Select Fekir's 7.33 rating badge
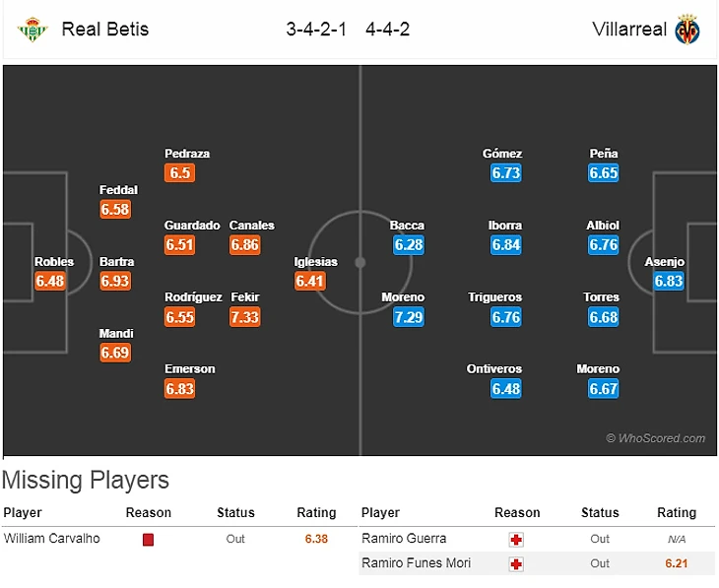The image size is (719, 588). point(244,317)
